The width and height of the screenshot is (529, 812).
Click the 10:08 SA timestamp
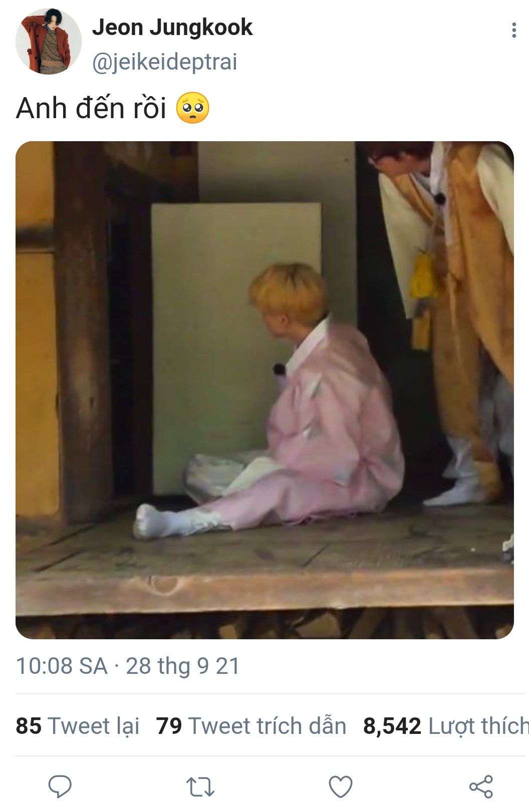point(62,666)
